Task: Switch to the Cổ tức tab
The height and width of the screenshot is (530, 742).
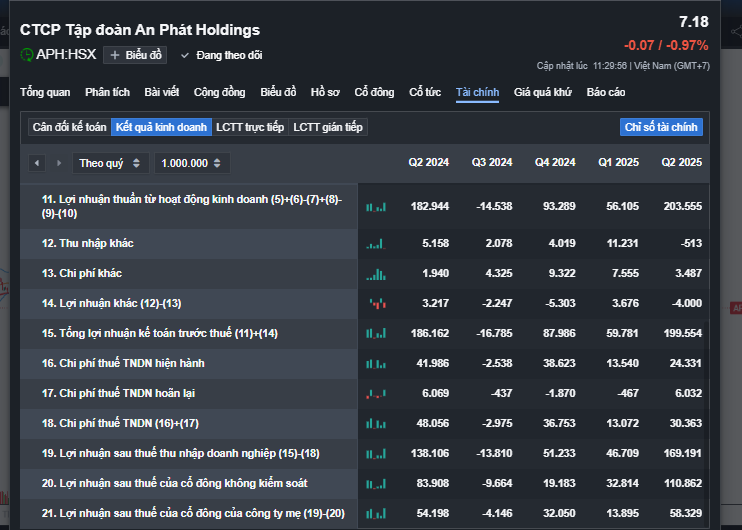Action: [425, 92]
